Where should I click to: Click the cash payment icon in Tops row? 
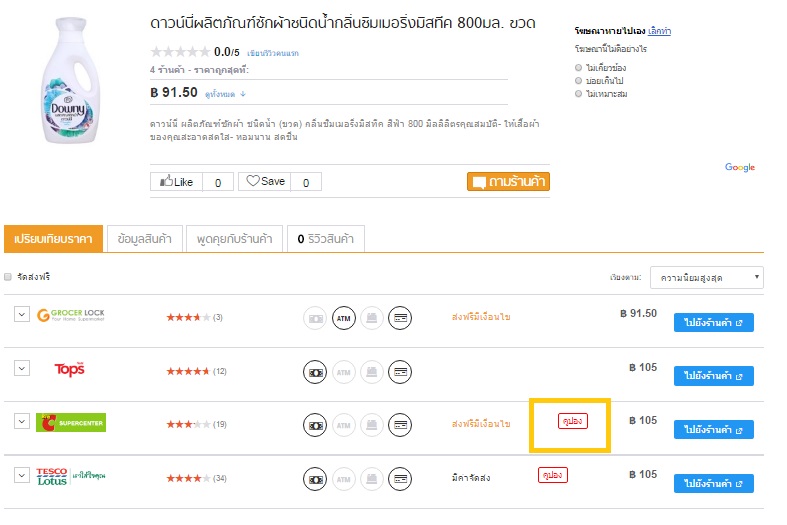tap(315, 372)
